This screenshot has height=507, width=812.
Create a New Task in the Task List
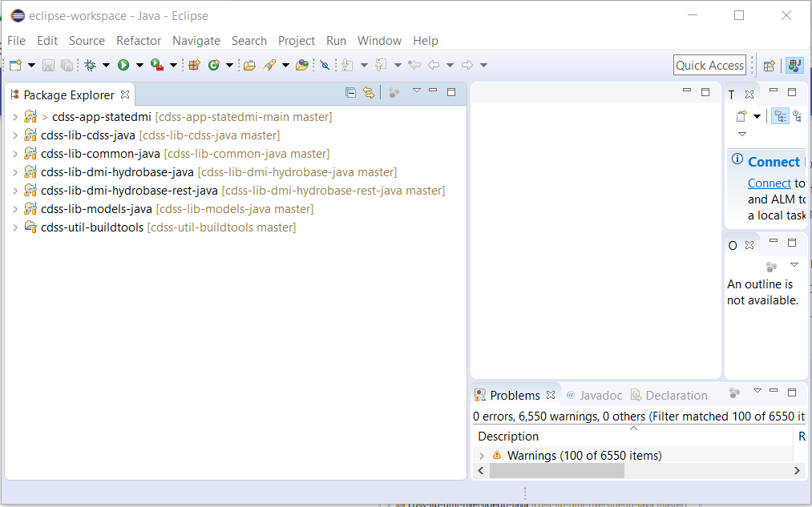click(741, 116)
